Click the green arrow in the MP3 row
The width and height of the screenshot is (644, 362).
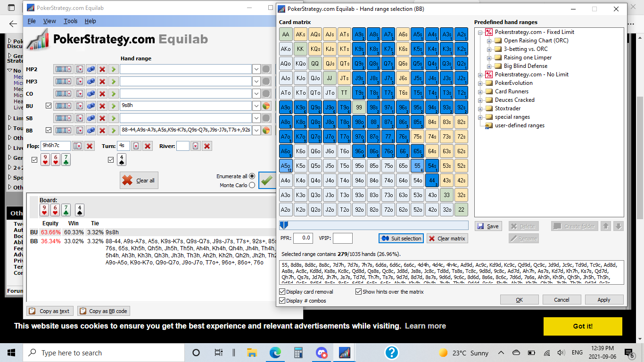pos(114,82)
